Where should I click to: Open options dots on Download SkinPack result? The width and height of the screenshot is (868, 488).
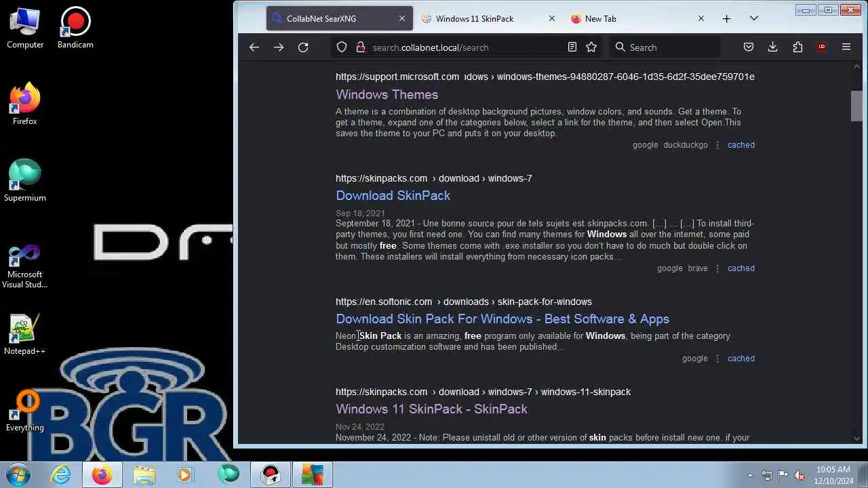(717, 268)
